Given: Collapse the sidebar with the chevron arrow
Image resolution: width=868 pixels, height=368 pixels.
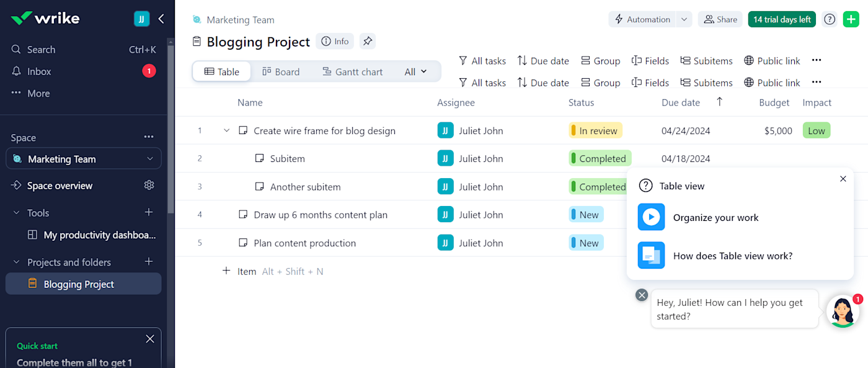Looking at the screenshot, I should (x=161, y=19).
